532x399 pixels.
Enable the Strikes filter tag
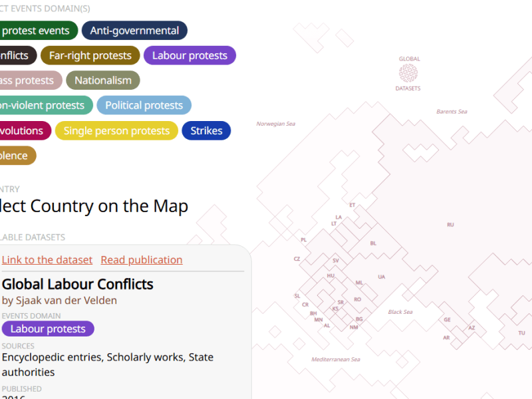[206, 130]
